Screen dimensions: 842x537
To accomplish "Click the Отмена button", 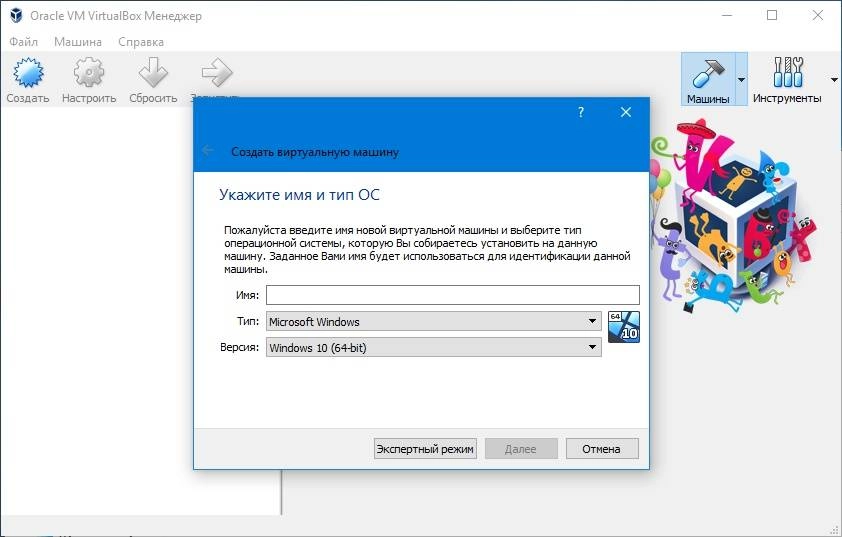I will [x=602, y=448].
